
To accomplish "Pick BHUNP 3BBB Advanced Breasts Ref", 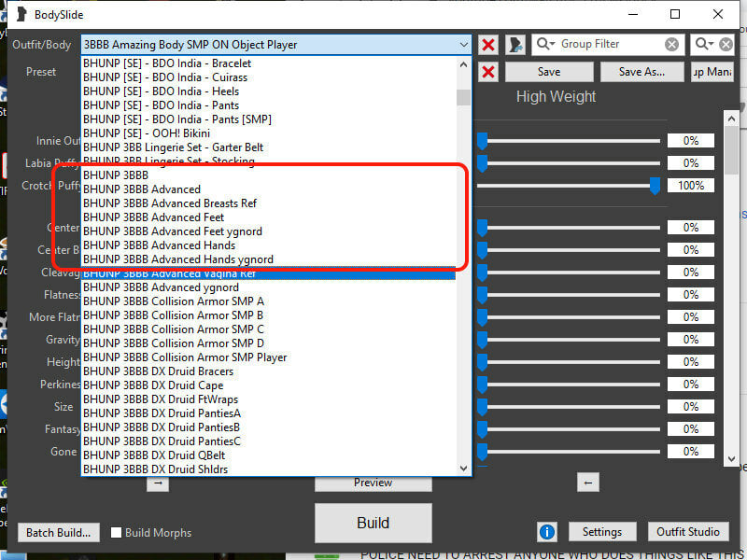I will (x=268, y=203).
